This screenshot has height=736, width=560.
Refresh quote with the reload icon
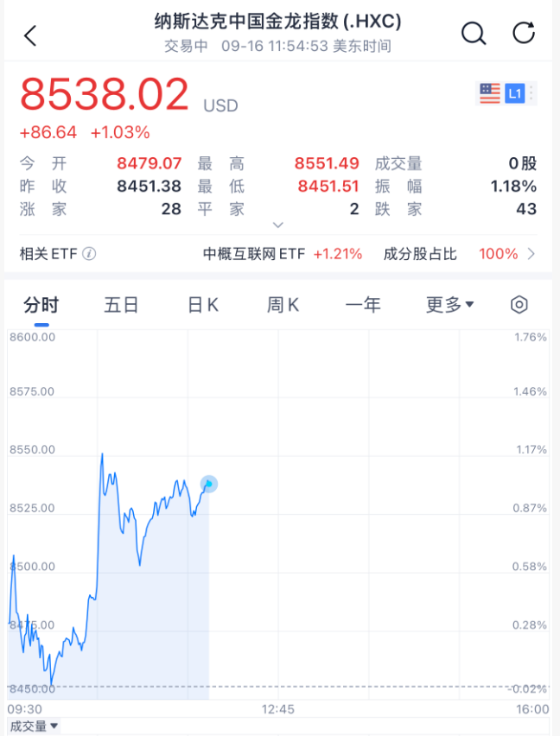click(x=524, y=33)
